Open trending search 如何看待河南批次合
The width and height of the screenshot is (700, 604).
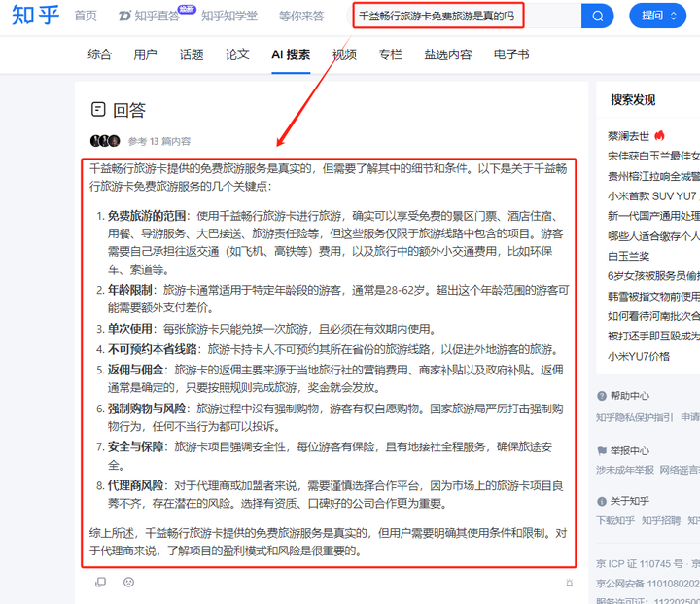tap(653, 316)
